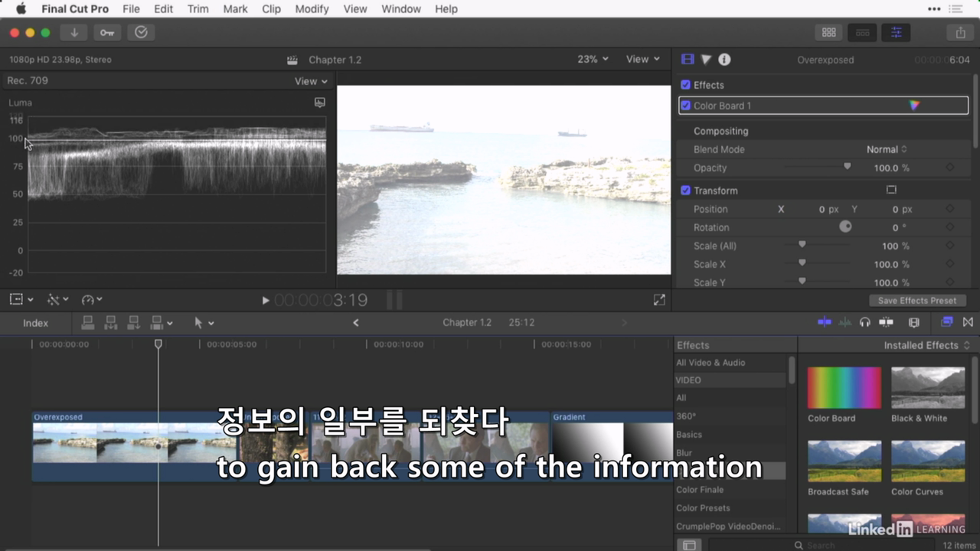Click the waveform monitor settings icon
The width and height of the screenshot is (980, 551).
(320, 103)
